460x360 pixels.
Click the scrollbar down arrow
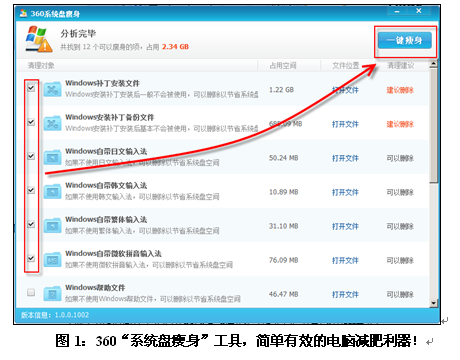433,303
